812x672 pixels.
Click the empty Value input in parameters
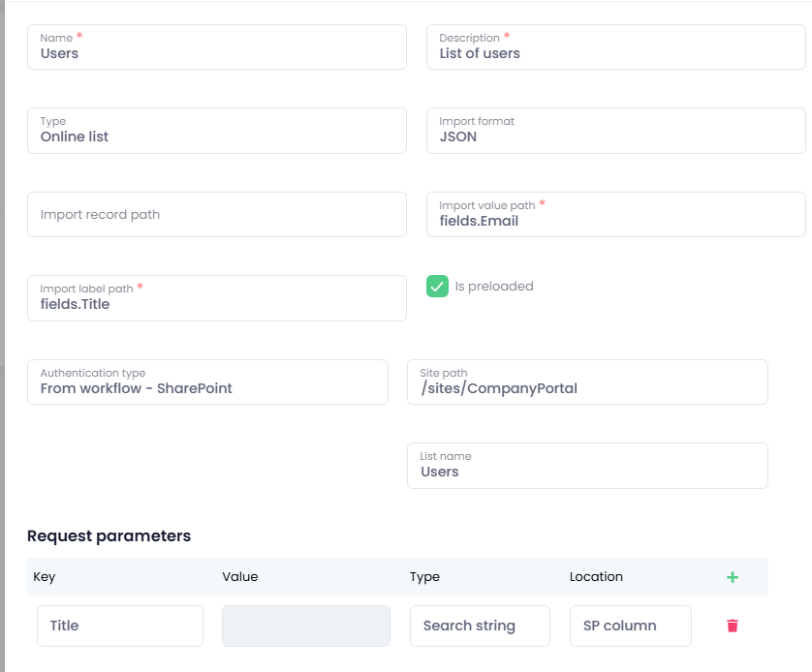pyautogui.click(x=306, y=626)
